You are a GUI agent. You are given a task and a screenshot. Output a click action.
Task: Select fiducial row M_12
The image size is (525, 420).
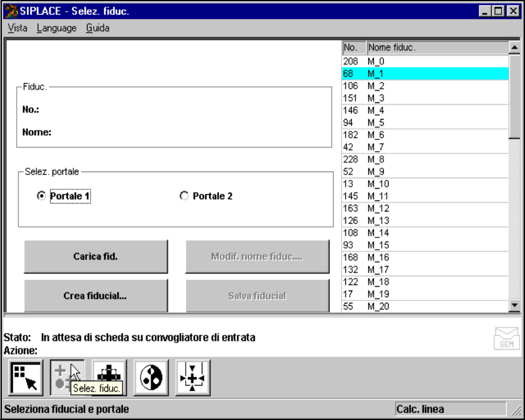(425, 208)
